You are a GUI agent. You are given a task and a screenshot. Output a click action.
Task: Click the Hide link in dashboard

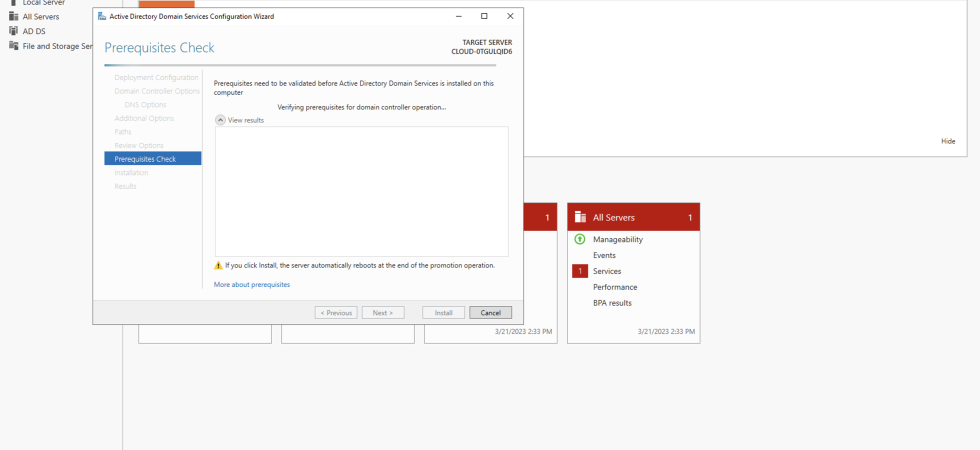click(x=948, y=141)
